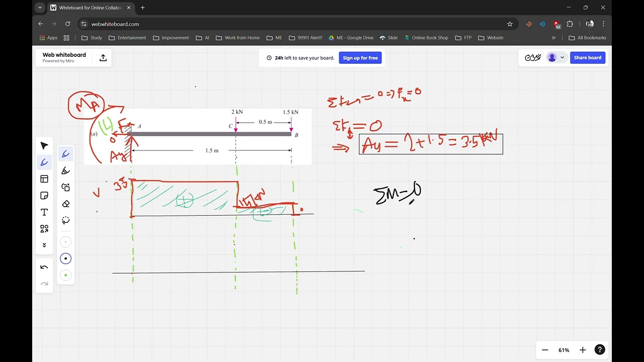This screenshot has width=644, height=362.
Task: Click the webwhiteboard.com address bar
Action: click(x=297, y=24)
